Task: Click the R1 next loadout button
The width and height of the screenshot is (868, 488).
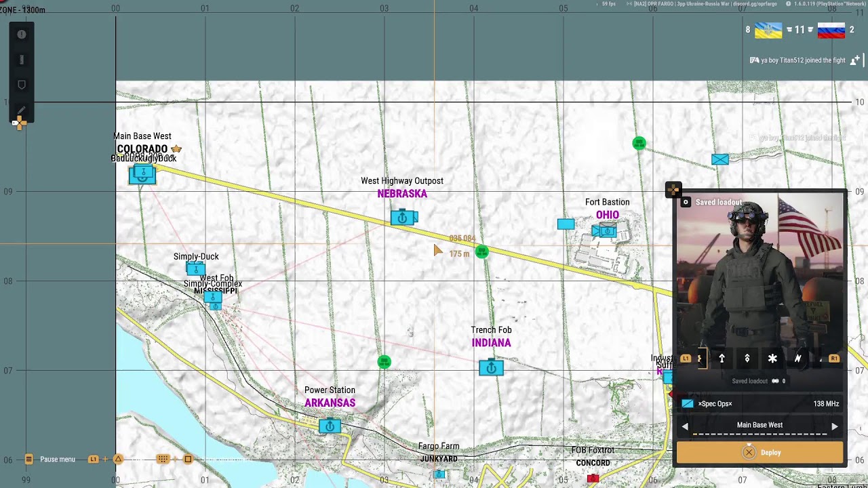Action: point(834,359)
